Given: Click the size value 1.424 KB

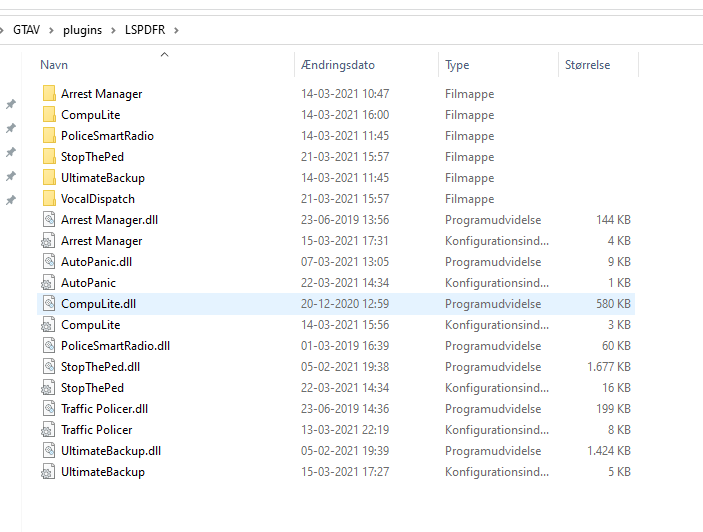Looking at the screenshot, I should pos(609,451).
